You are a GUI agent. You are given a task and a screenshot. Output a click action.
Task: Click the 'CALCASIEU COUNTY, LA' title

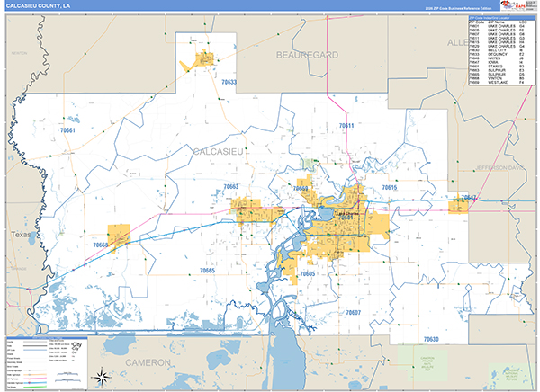point(38,6)
